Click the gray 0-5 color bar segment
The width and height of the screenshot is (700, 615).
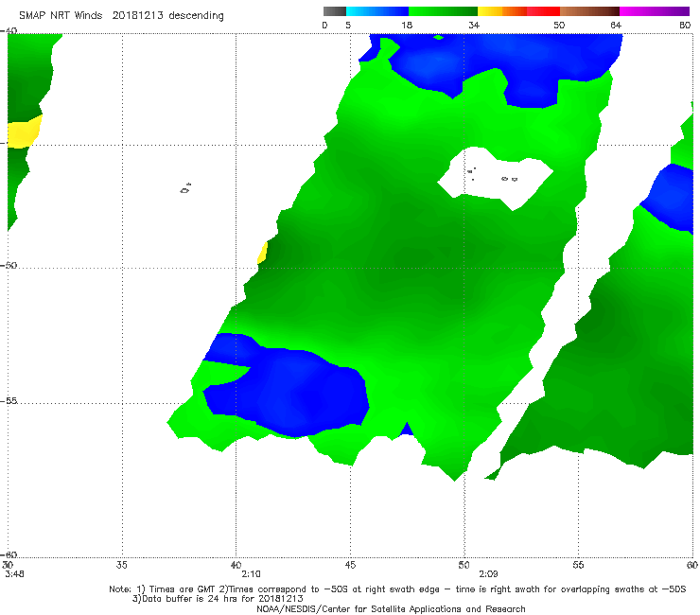(335, 11)
